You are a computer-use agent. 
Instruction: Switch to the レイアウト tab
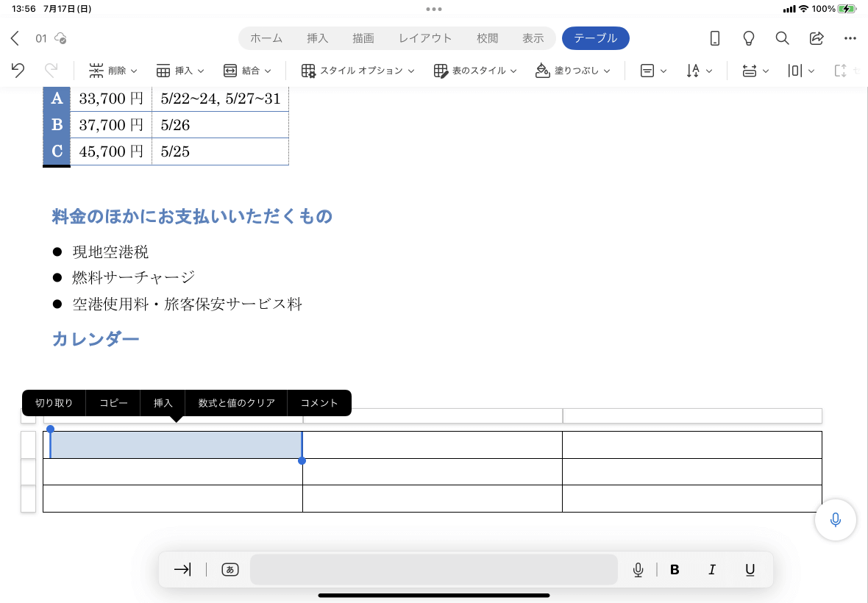pos(425,38)
